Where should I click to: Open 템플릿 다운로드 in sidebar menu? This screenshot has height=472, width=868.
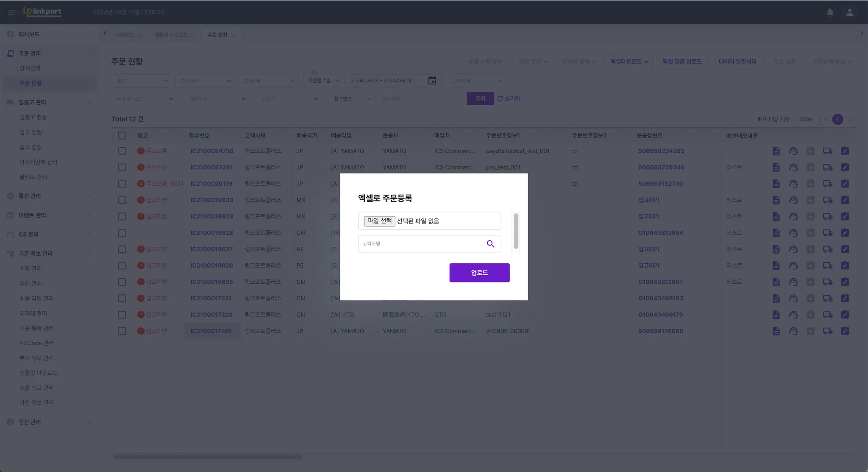(38, 373)
